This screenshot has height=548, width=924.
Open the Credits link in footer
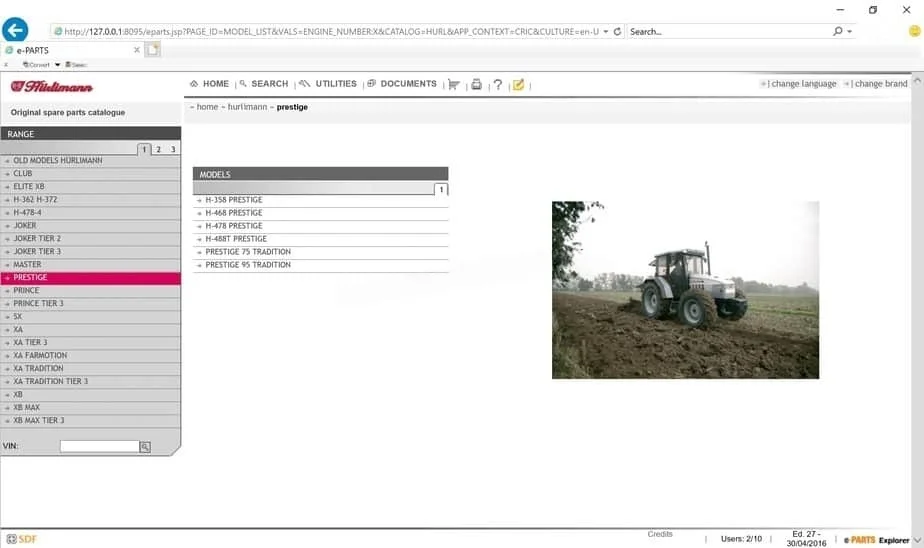coord(660,534)
